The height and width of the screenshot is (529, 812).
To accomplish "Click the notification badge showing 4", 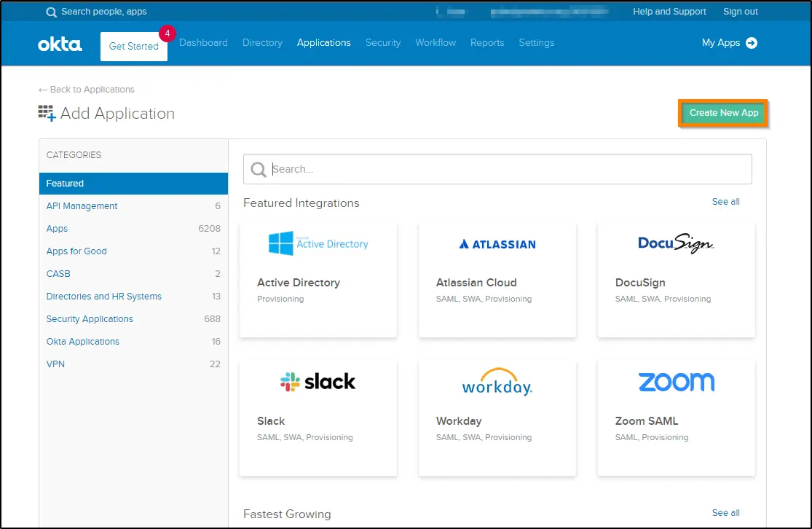I will click(x=167, y=34).
